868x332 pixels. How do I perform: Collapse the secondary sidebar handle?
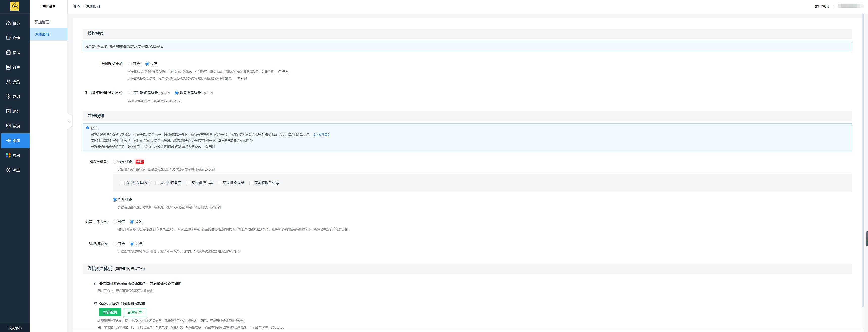[69, 122]
